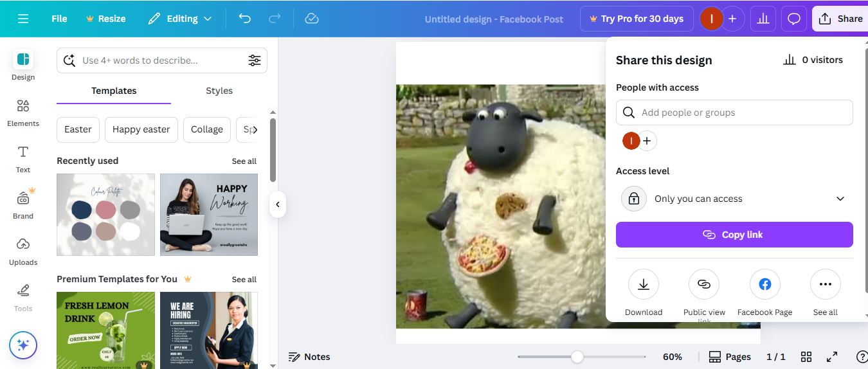
Task: Click the Share button
Action: click(x=840, y=19)
